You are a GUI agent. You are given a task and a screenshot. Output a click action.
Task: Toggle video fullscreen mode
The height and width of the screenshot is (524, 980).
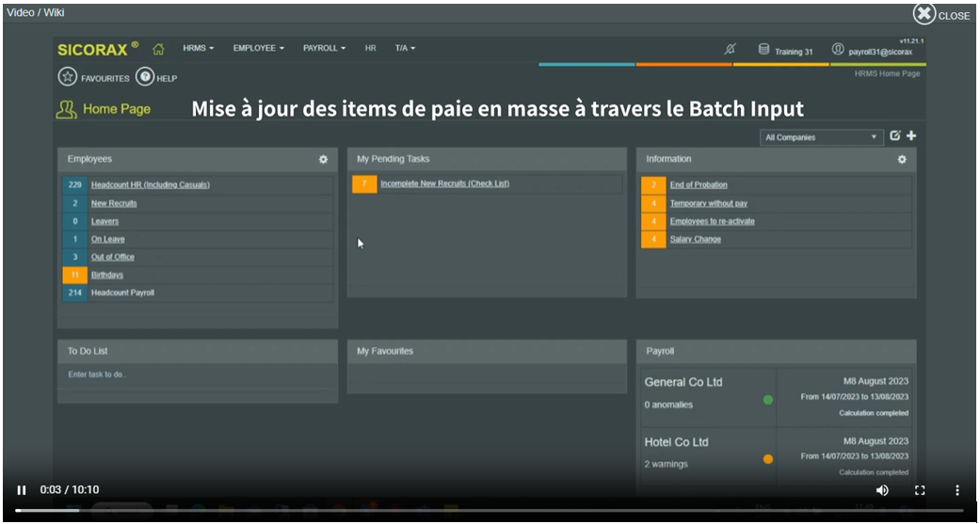tap(920, 490)
